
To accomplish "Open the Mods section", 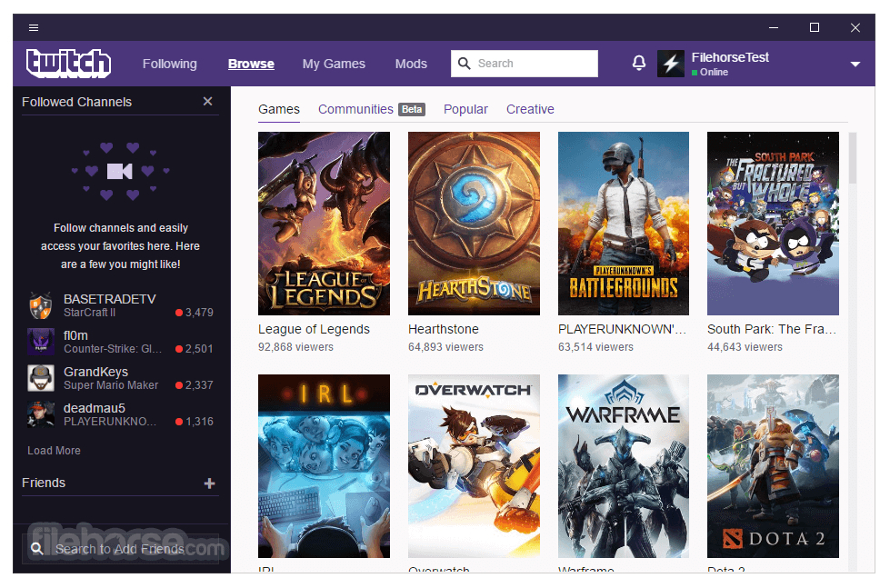I will (x=411, y=64).
